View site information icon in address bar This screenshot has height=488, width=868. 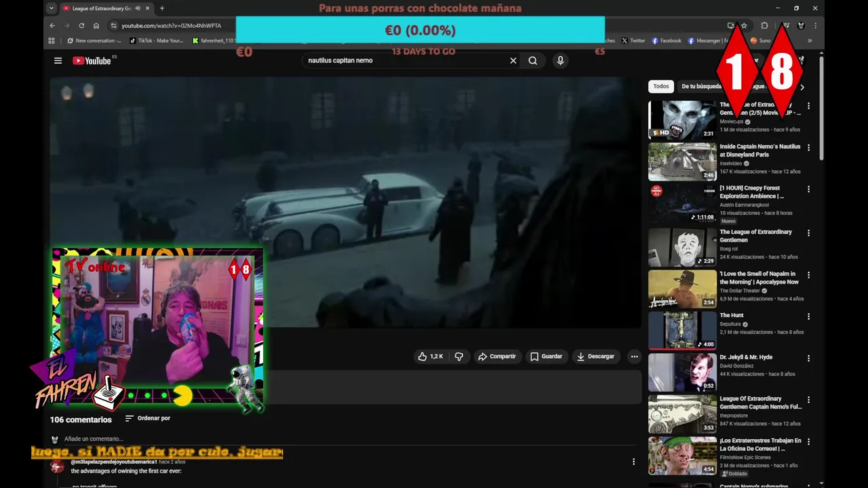pyautogui.click(x=114, y=26)
